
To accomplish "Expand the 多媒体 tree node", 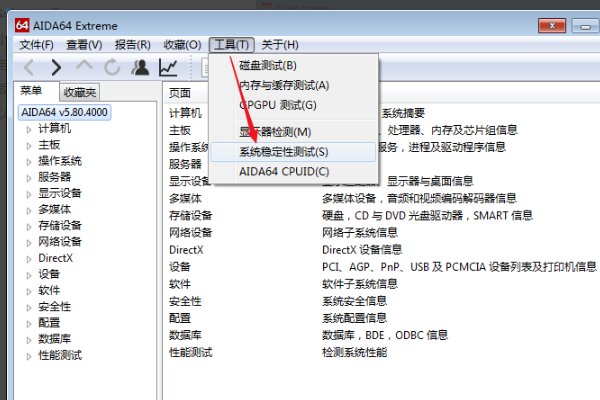I will [29, 211].
